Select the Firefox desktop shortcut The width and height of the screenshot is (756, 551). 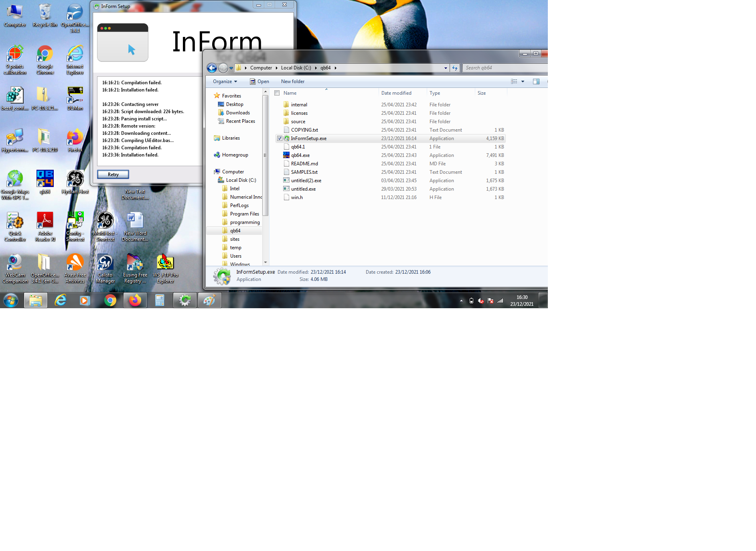(x=75, y=140)
